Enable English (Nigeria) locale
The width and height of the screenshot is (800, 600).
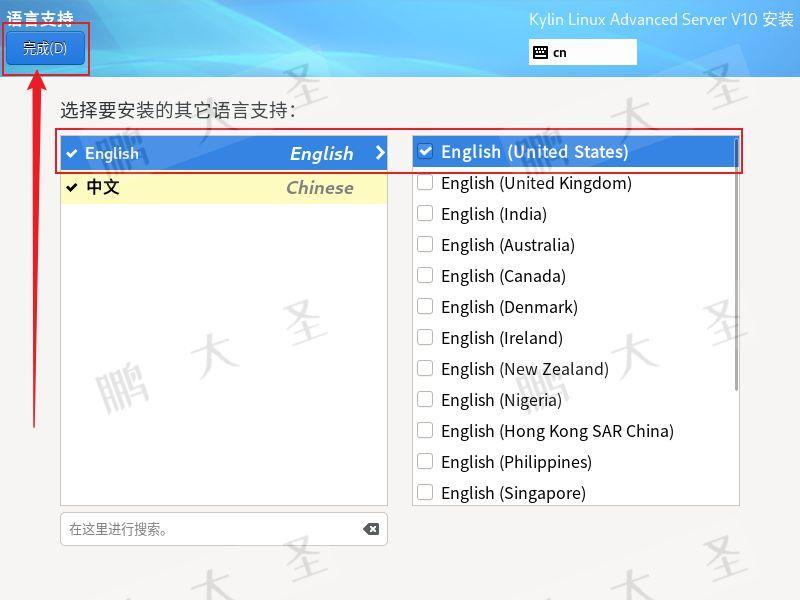425,399
